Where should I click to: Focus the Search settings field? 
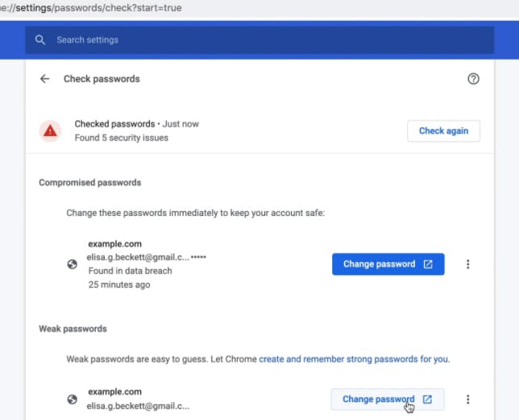(266, 40)
